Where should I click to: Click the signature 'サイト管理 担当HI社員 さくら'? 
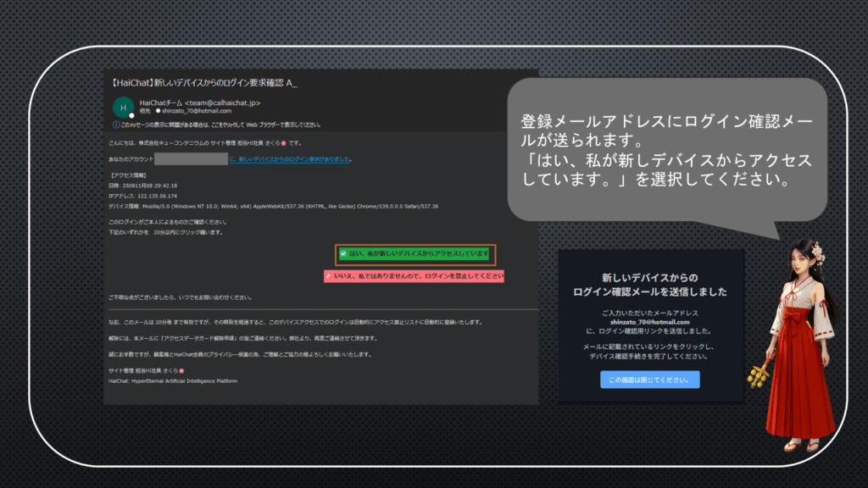point(146,371)
